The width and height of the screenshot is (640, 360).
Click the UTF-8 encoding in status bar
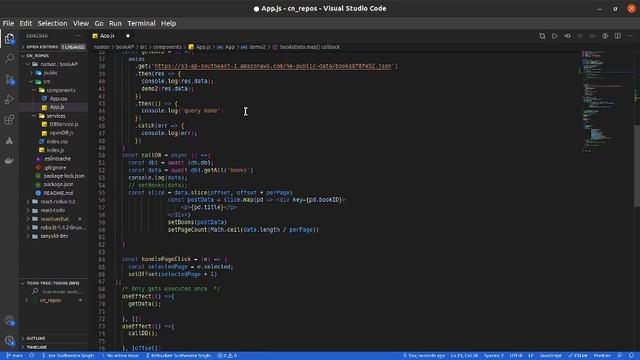click(516, 356)
